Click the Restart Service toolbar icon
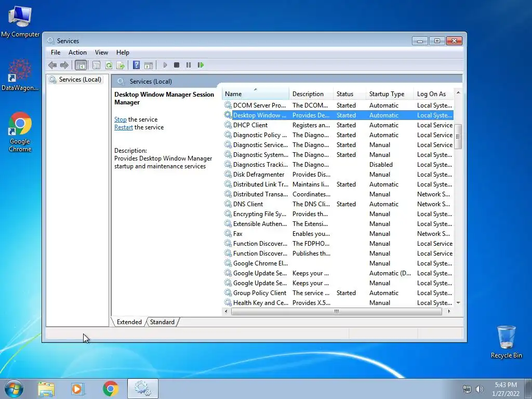Screen dimensions: 532x399 (x=201, y=65)
